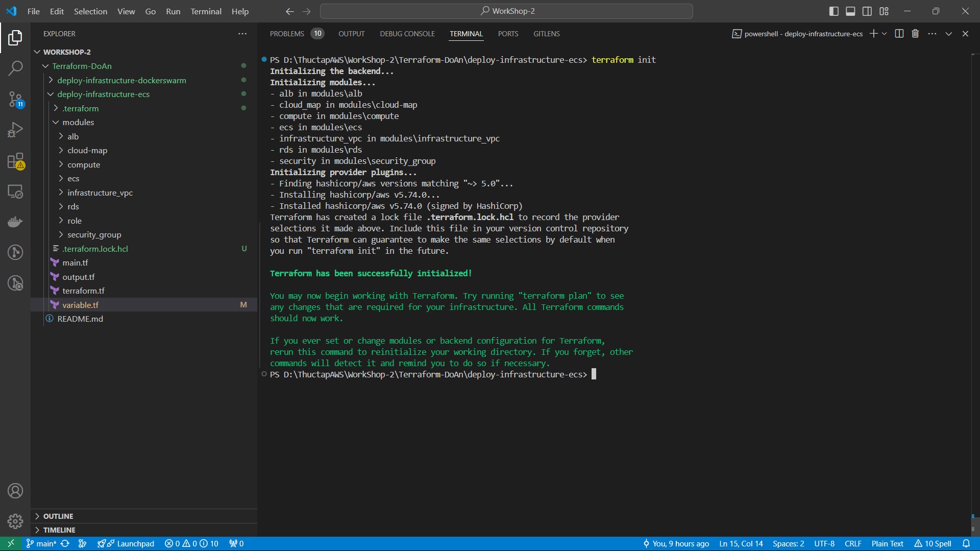Split the terminal pane
Screen dimensions: 980x551
point(899,34)
